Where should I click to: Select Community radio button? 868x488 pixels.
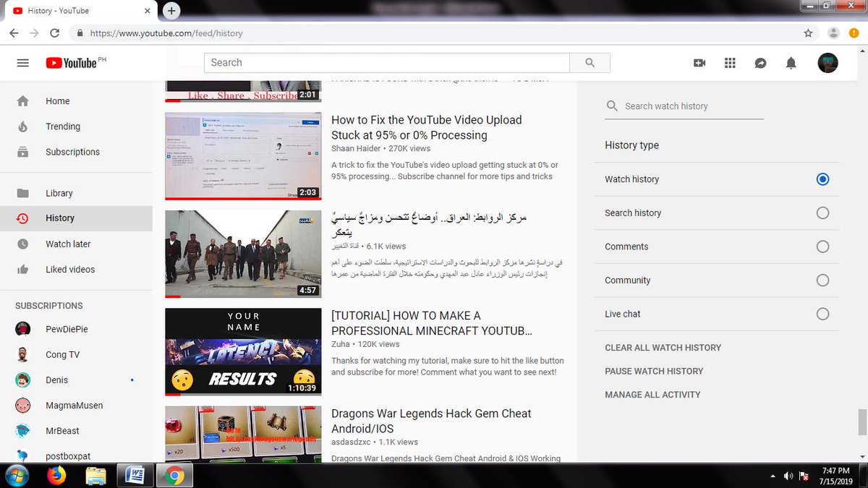(x=822, y=281)
